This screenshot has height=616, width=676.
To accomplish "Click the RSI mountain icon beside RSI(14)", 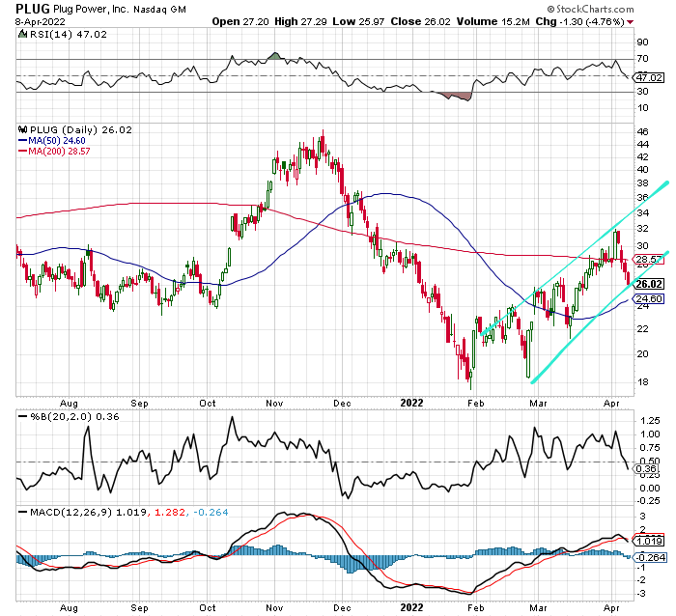I will tap(22, 34).
